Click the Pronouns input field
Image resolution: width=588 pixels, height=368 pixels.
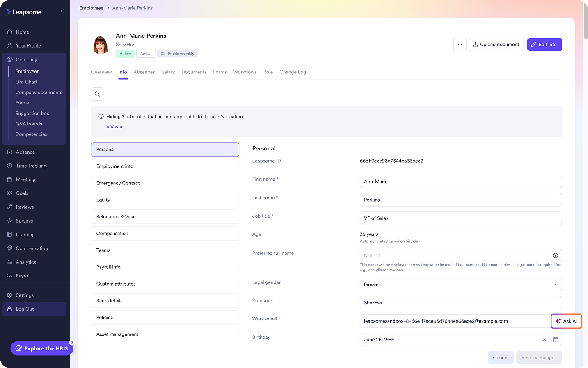(461, 303)
